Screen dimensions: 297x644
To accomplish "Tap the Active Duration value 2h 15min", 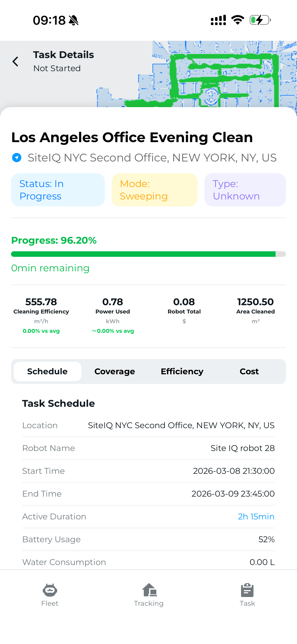I will point(256,516).
